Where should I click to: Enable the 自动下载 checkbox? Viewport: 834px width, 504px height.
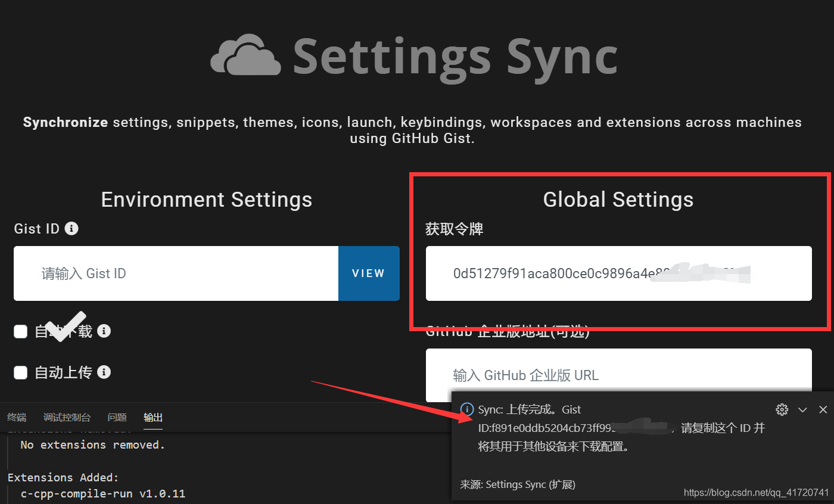pos(21,331)
